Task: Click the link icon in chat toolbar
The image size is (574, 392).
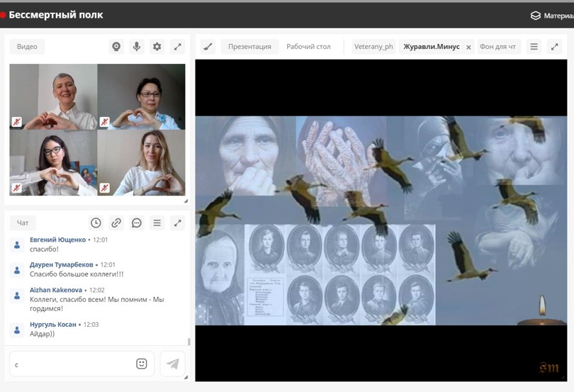Action: (x=116, y=223)
